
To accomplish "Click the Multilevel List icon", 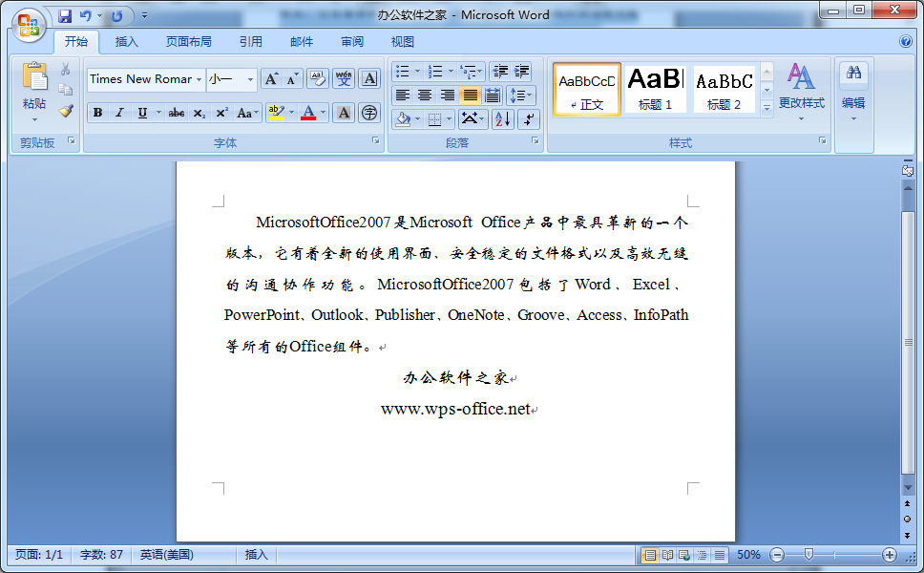I will pos(471,72).
